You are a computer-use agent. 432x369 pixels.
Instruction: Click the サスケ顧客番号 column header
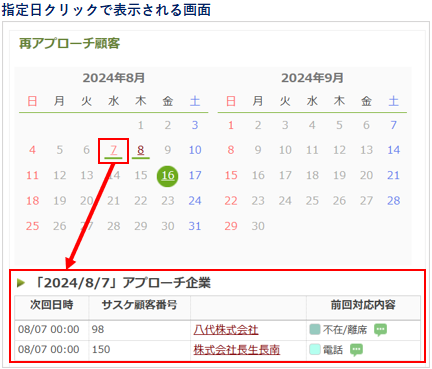pos(139,305)
